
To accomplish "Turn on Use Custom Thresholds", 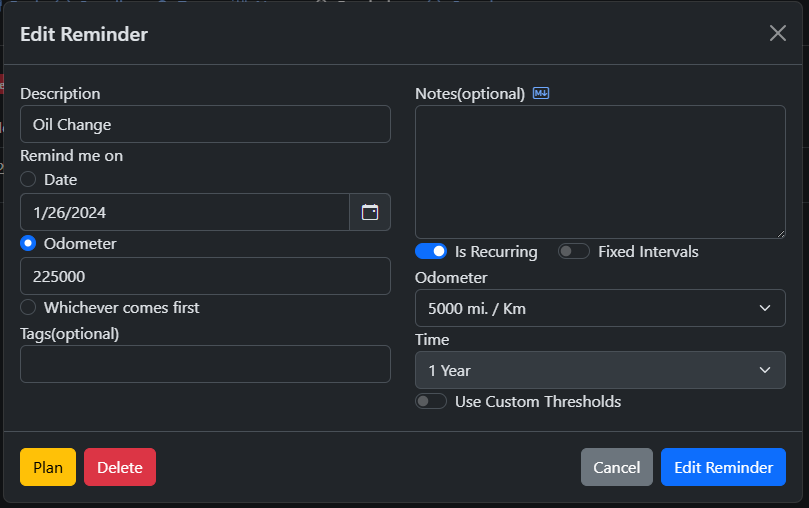I will coord(431,402).
